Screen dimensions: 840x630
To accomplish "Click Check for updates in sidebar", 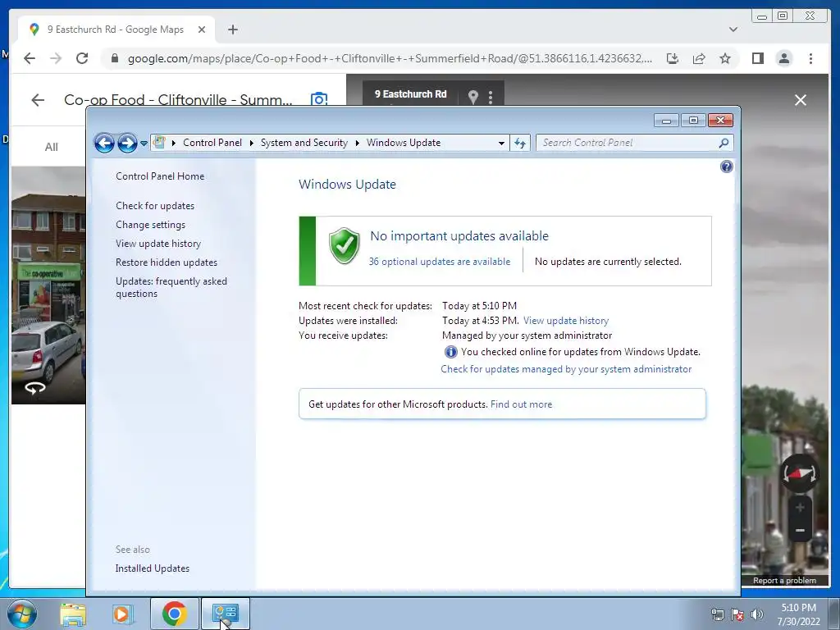I will [x=155, y=206].
